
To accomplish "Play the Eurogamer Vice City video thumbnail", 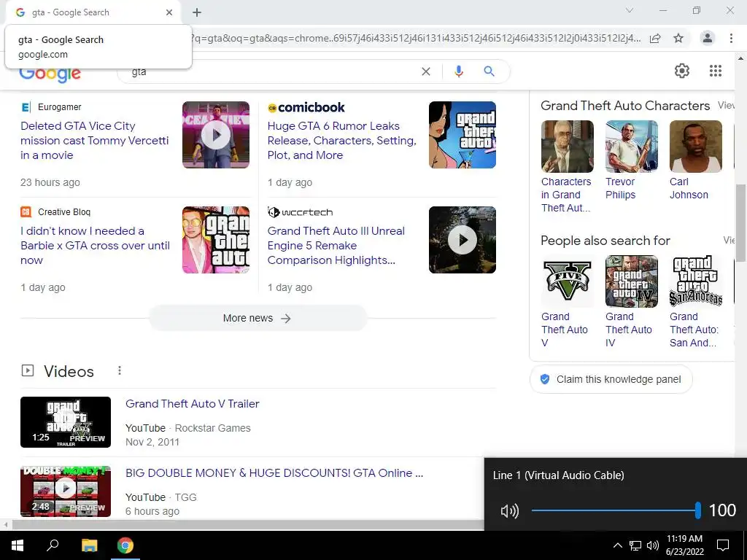I will [x=216, y=135].
